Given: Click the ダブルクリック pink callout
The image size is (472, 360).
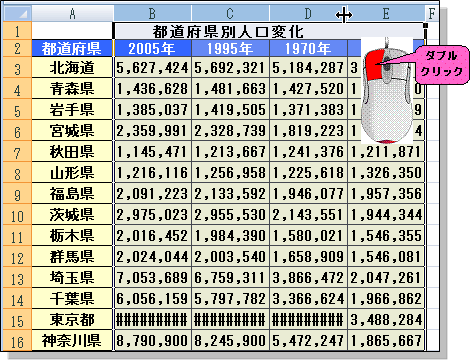Looking at the screenshot, I should click(x=442, y=64).
